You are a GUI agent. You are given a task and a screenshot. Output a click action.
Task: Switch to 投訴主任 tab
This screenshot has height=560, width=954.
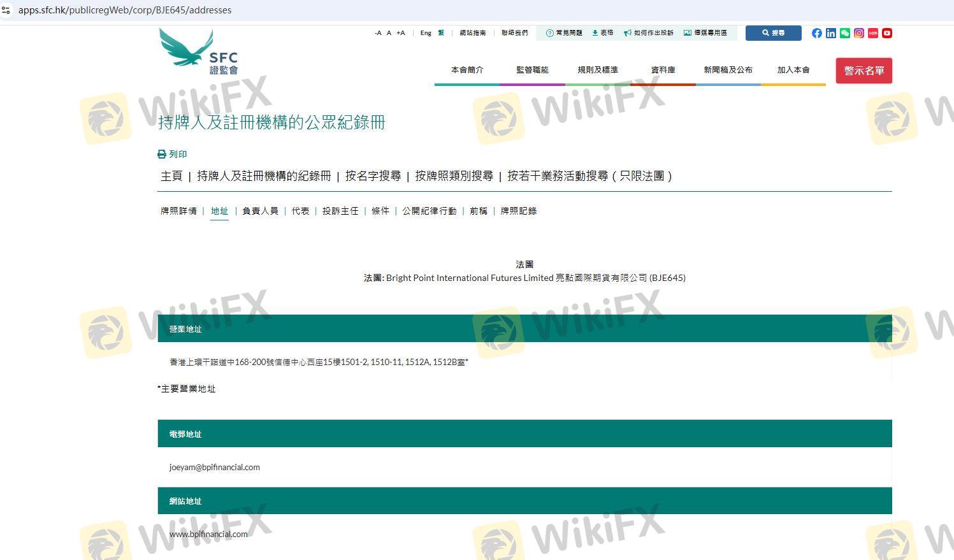[x=340, y=211]
